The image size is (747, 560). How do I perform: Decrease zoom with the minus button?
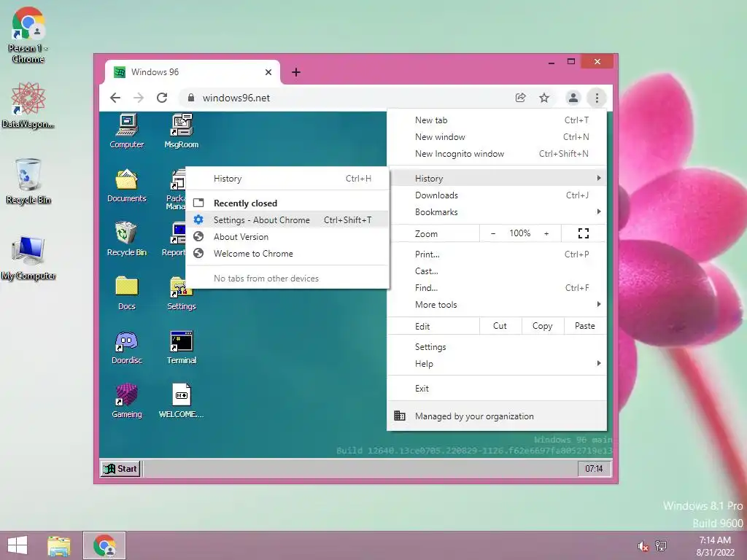click(493, 233)
